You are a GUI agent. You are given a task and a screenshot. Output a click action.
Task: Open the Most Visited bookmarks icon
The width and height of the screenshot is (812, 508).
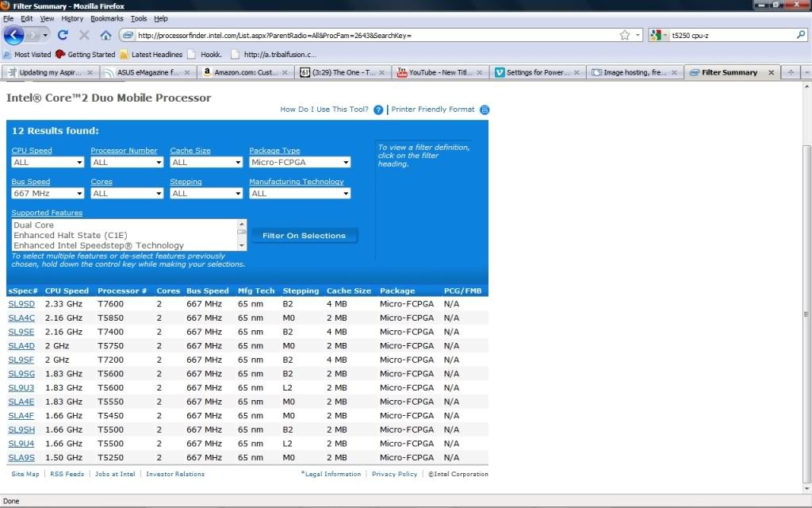point(6,55)
